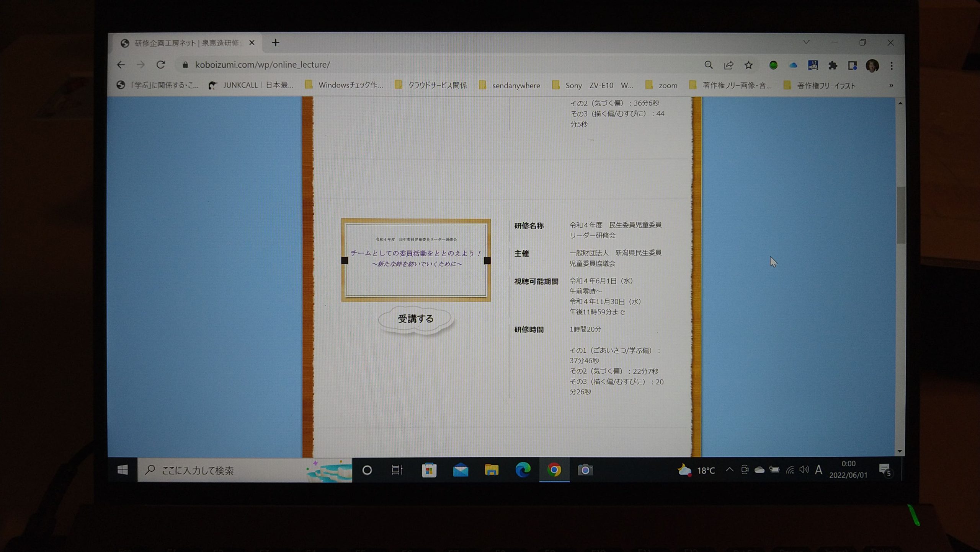Click the taskbar search box
980x552 pixels.
point(245,470)
